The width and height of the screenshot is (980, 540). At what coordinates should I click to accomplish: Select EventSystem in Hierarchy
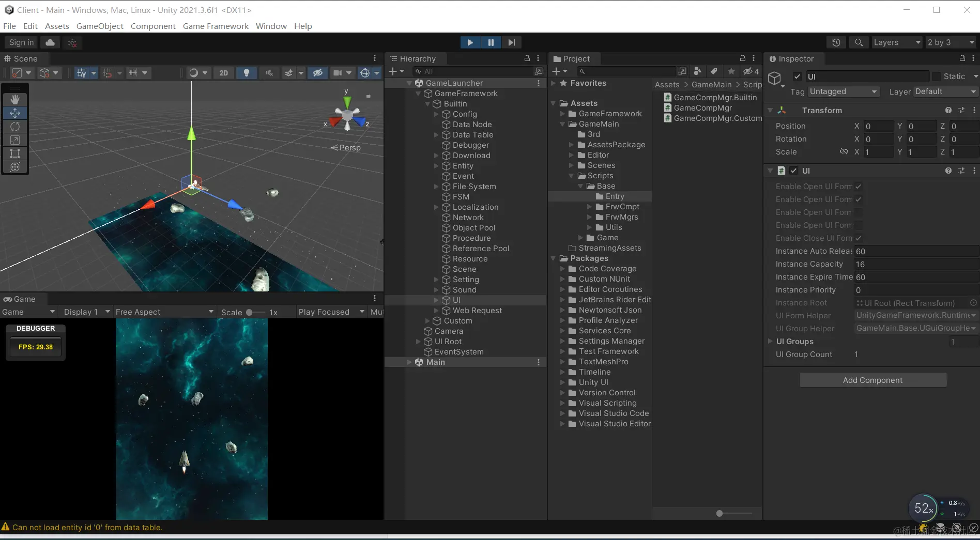459,352
